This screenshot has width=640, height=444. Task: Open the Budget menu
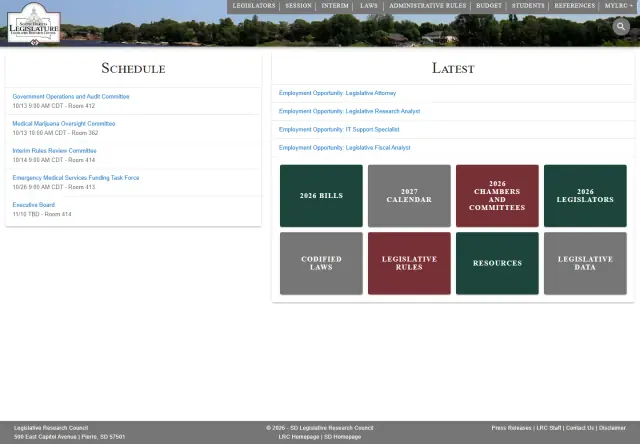489,6
